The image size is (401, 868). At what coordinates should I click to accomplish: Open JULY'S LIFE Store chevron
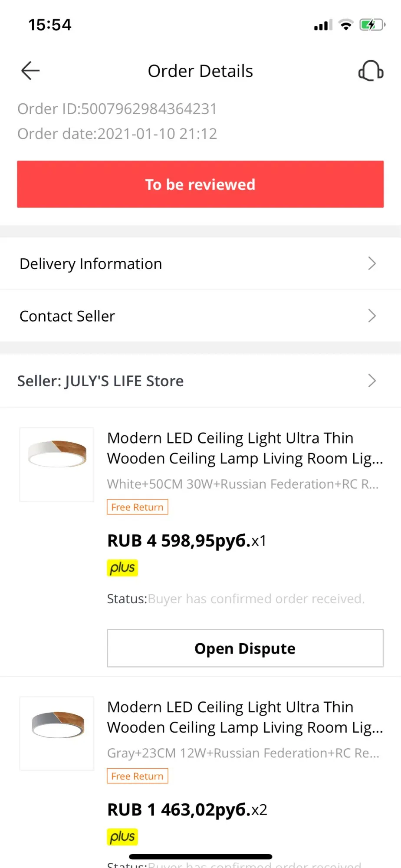pos(372,381)
